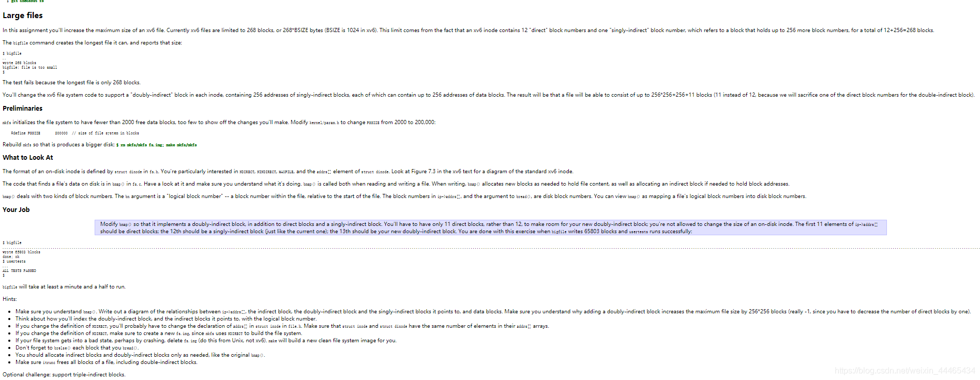Click the hint about deleting fs.img
Screen dimensions: 980x380
[x=206, y=341]
